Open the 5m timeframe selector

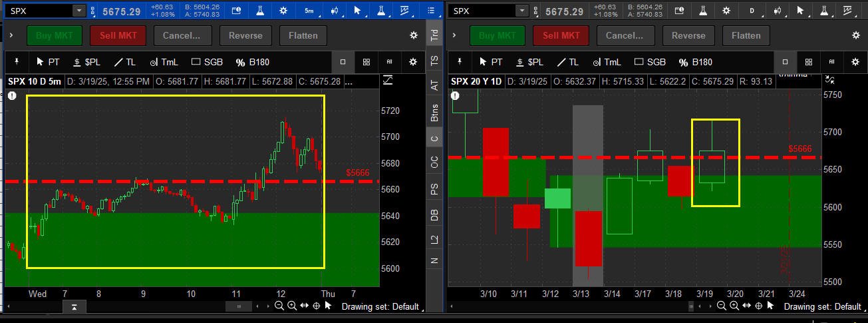click(x=309, y=11)
